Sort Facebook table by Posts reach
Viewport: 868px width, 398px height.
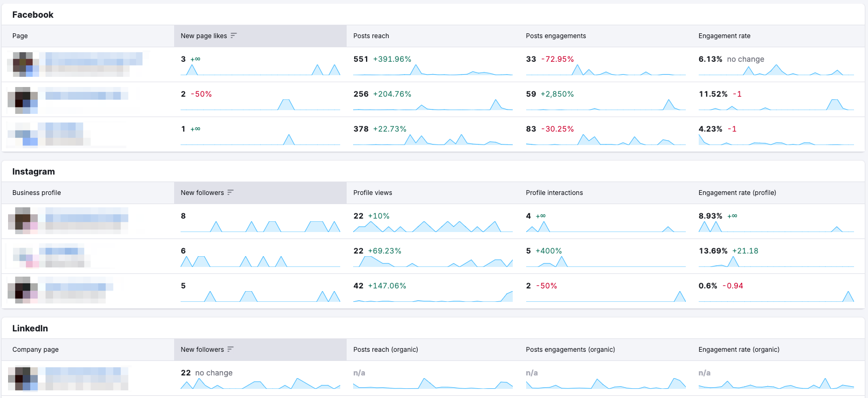tap(371, 36)
